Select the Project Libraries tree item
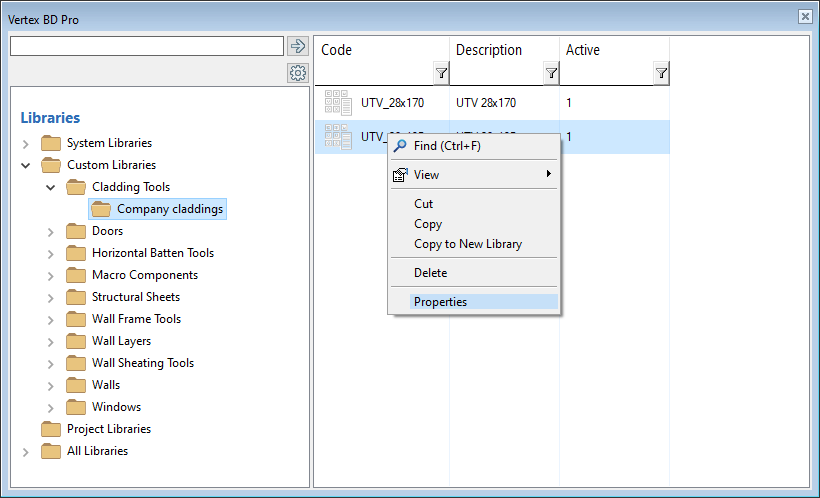Viewport: 820px width, 498px height. (108, 429)
